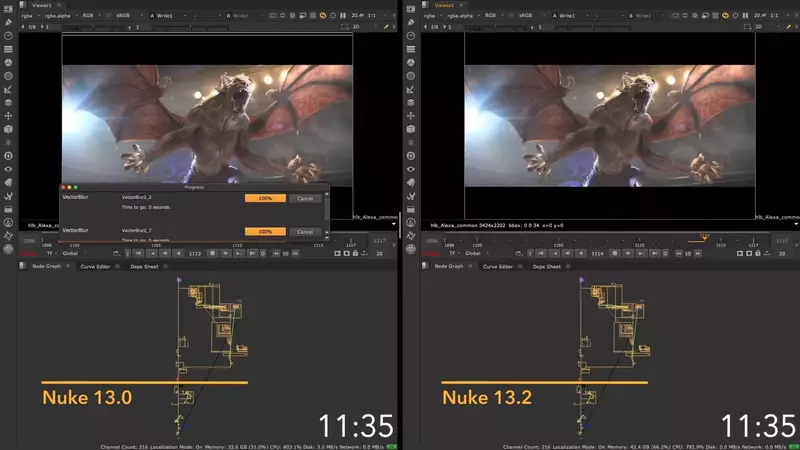Toggle the orange link icon in right viewer toolbar

pyautogui.click(x=725, y=16)
